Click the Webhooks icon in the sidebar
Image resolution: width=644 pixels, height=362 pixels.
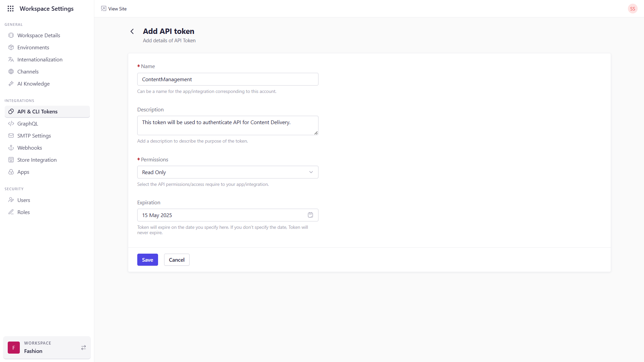[11, 148]
